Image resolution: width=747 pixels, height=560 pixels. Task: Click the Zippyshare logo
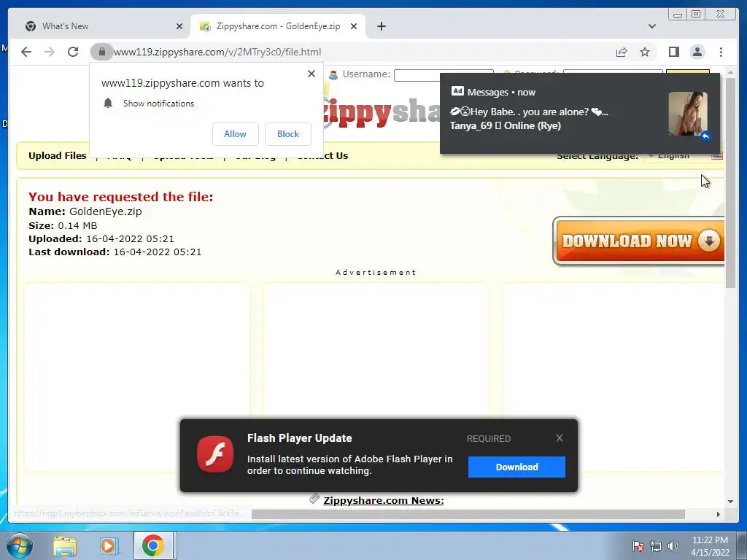click(x=381, y=112)
